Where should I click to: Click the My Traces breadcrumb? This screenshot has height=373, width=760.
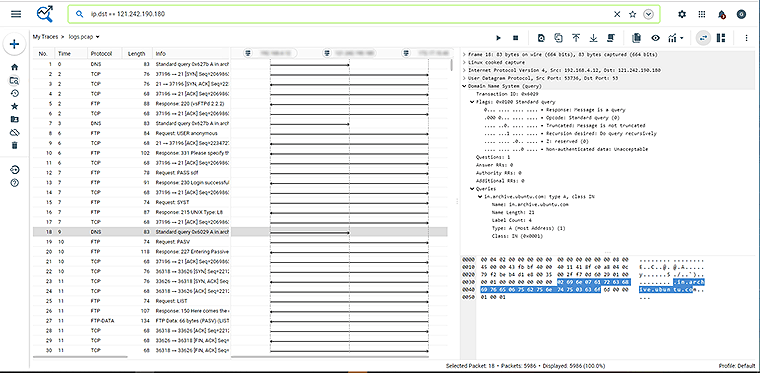[45, 37]
